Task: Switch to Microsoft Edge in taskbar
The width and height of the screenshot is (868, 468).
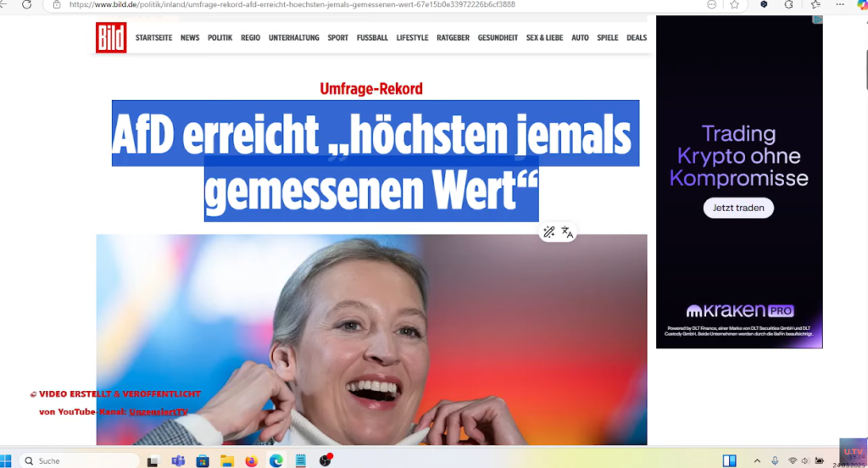Action: pos(275,461)
